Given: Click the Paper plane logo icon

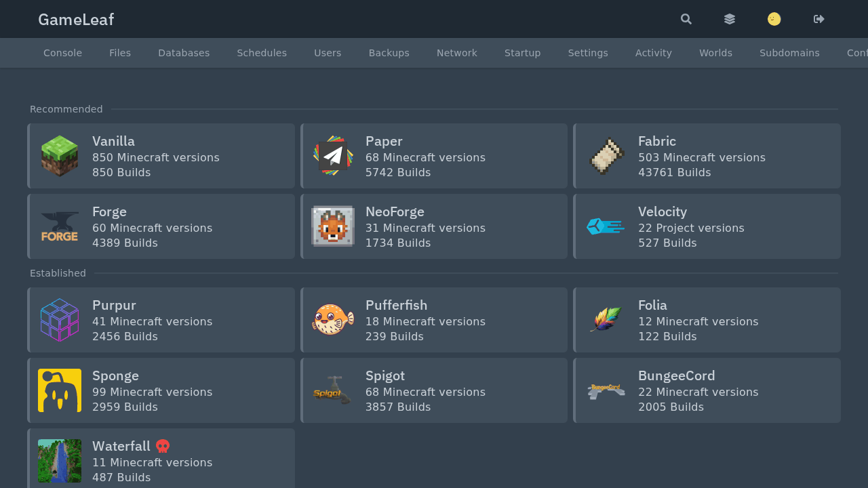Looking at the screenshot, I should (333, 156).
